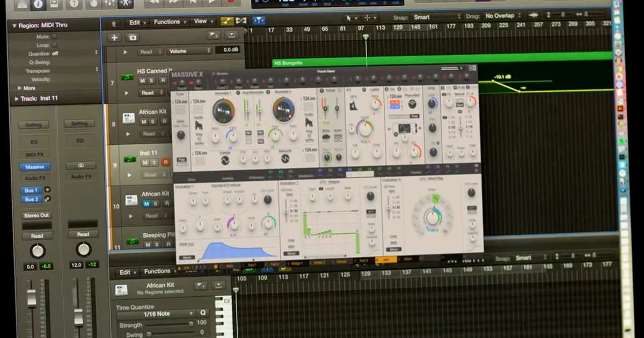Click the Duplicate Track button

click(132, 37)
